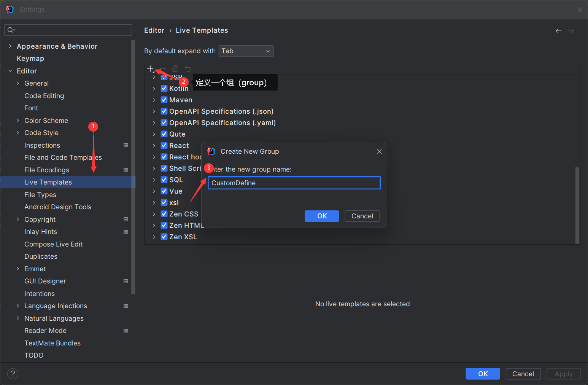Click the help question mark icon
Screen dimensions: 588x385
[x=13, y=374]
